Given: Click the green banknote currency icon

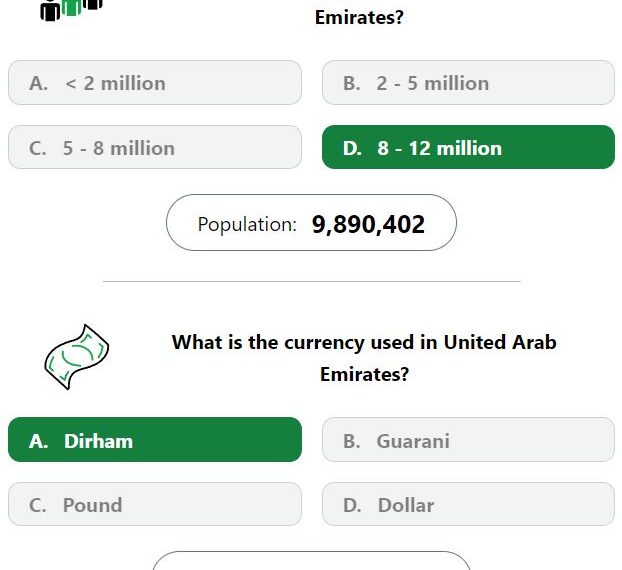Looking at the screenshot, I should pos(77,357).
